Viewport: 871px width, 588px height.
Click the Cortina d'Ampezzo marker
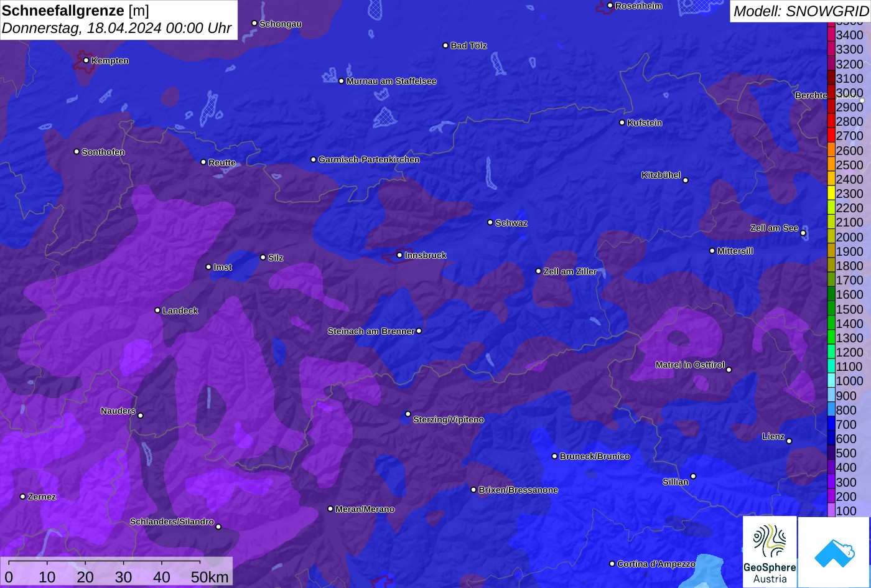click(x=612, y=564)
